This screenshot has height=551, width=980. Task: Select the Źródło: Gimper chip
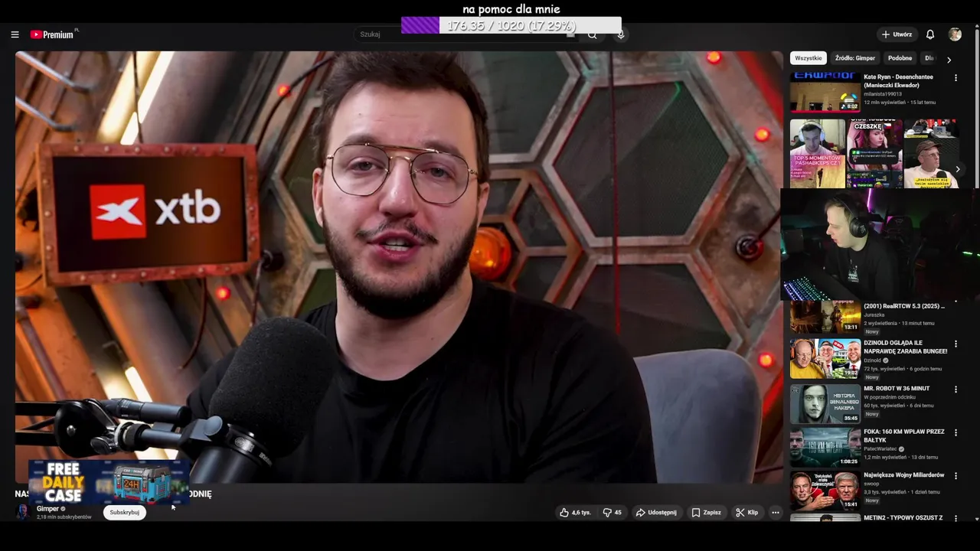854,58
